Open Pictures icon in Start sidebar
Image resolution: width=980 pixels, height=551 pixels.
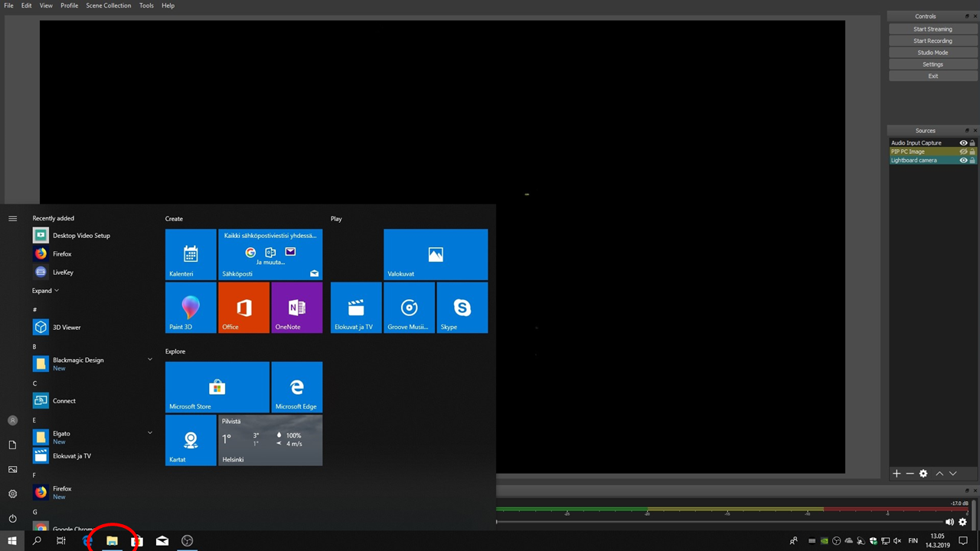(12, 469)
